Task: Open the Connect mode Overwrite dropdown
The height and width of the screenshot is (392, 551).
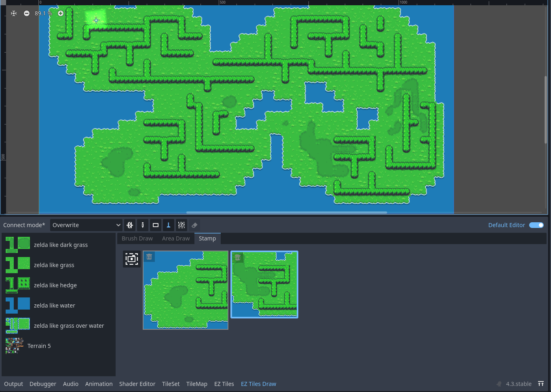Action: click(86, 225)
